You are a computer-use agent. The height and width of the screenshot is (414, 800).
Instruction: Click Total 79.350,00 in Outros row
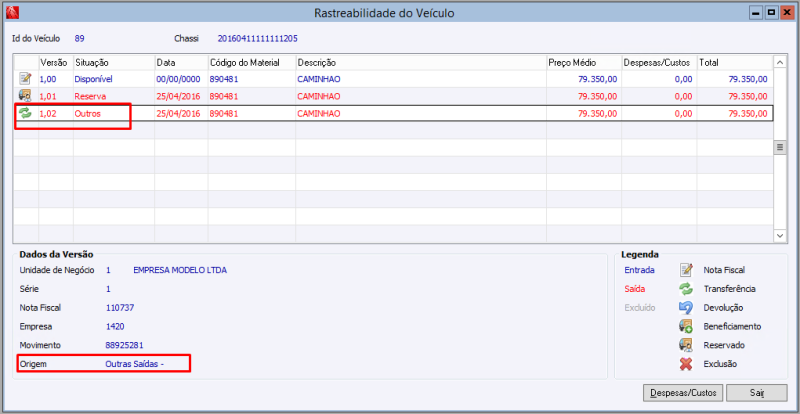(747, 114)
